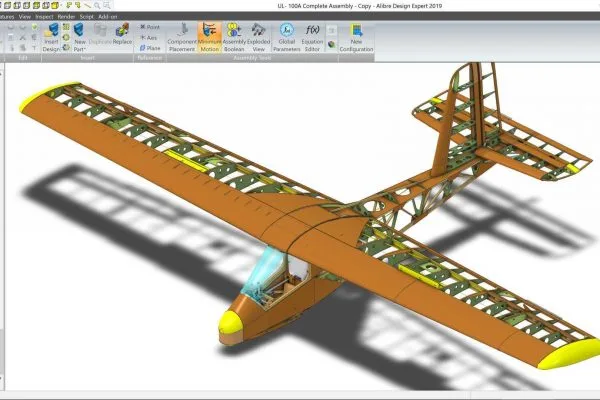600x400 pixels.
Task: Click the top small green icon beside Insert Design
Action: (66, 27)
